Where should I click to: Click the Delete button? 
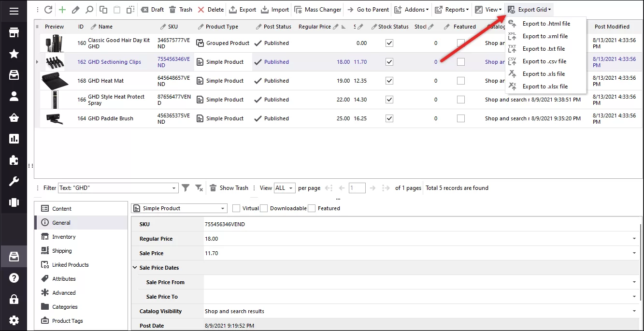point(210,9)
